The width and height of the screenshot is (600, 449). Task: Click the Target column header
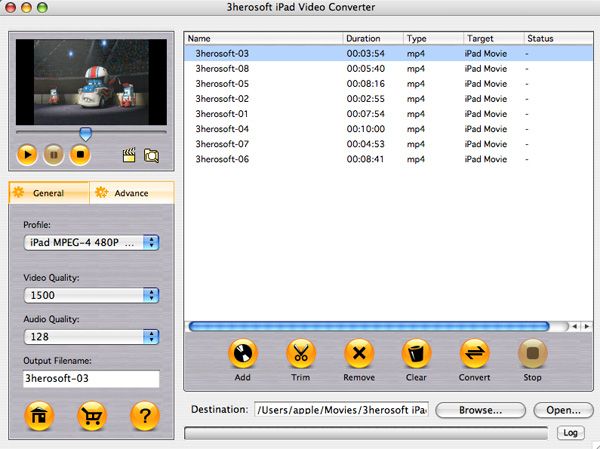[494, 39]
